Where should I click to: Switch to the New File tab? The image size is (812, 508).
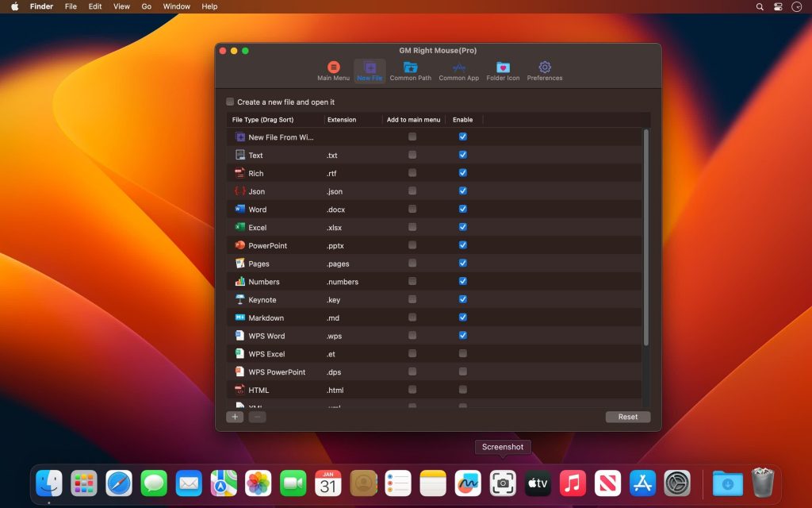369,68
